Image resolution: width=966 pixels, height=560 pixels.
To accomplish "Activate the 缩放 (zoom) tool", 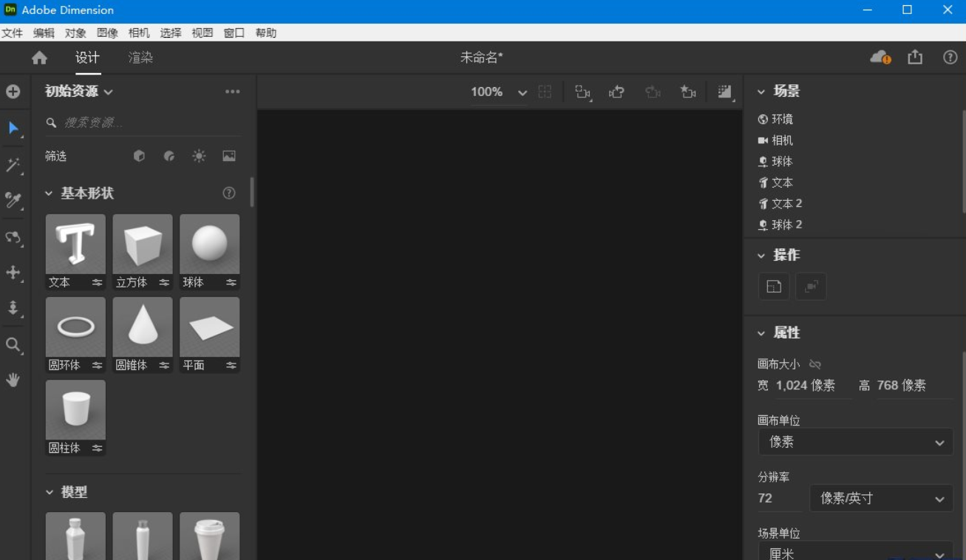I will tap(13, 344).
